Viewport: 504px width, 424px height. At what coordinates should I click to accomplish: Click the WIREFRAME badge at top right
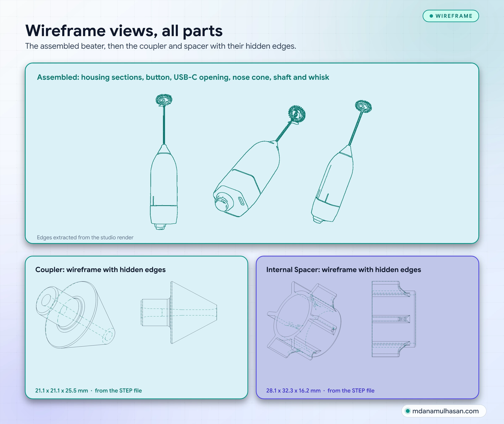451,16
